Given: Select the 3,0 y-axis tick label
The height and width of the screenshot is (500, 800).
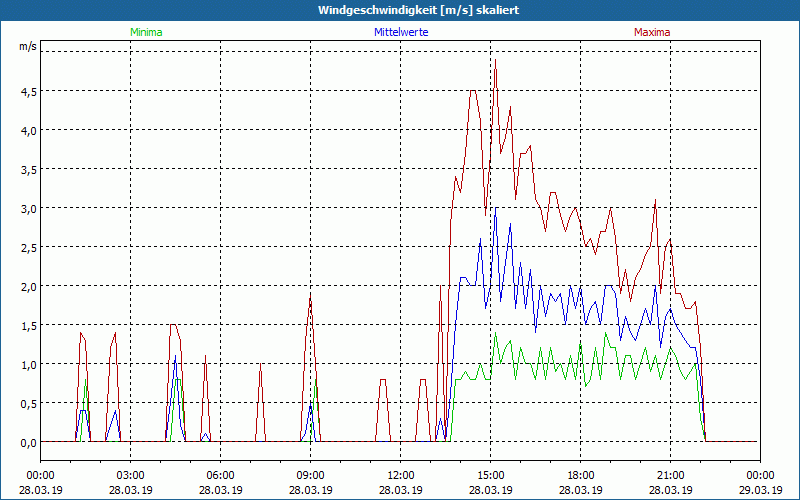Looking at the screenshot, I should tap(29, 208).
